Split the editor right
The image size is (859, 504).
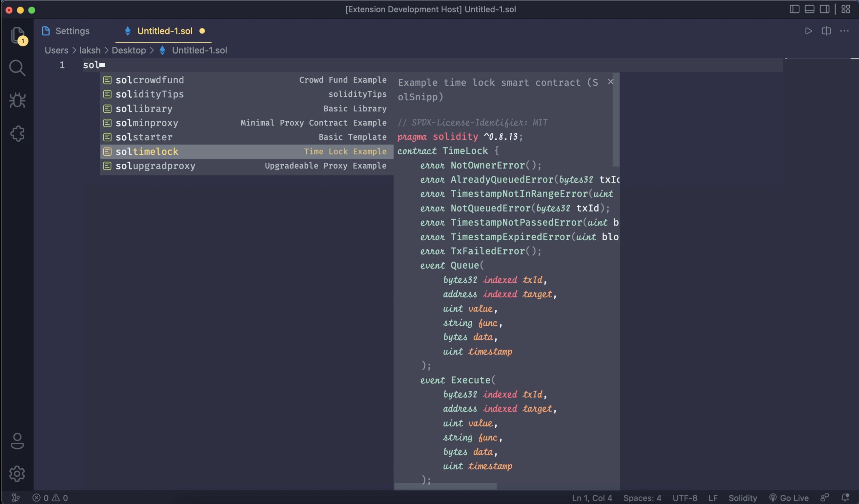pyautogui.click(x=826, y=31)
